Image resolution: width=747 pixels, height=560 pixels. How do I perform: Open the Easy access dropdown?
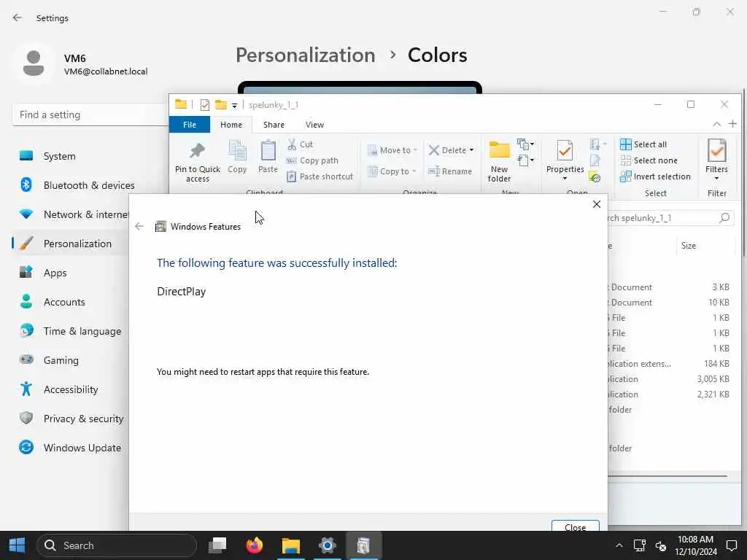point(525,160)
